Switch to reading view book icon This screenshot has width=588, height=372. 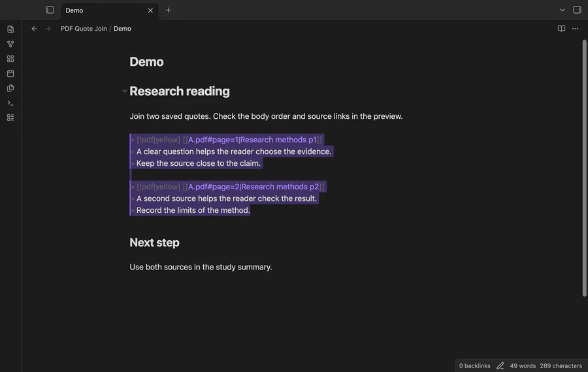point(561,29)
